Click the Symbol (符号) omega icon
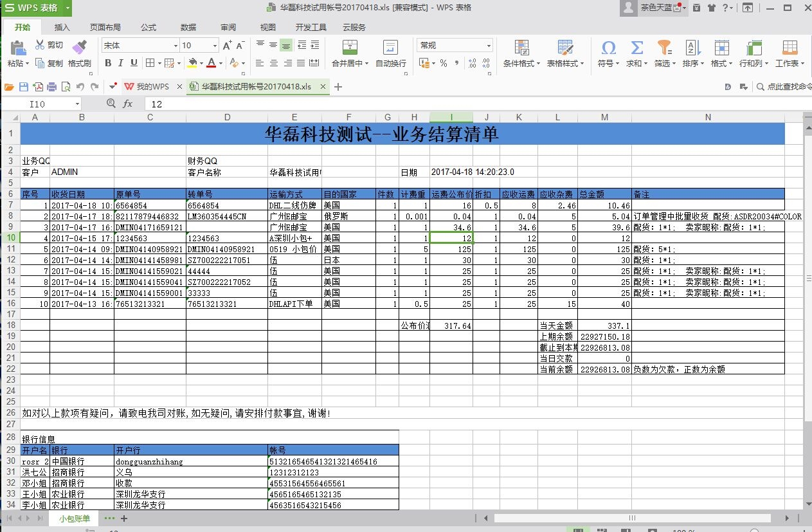This screenshot has width=812, height=532. pyautogui.click(x=608, y=48)
